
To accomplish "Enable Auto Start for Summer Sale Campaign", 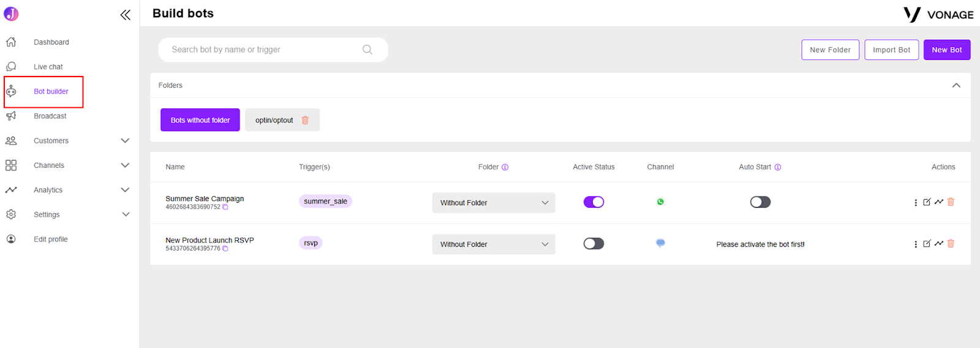I will click(x=760, y=202).
